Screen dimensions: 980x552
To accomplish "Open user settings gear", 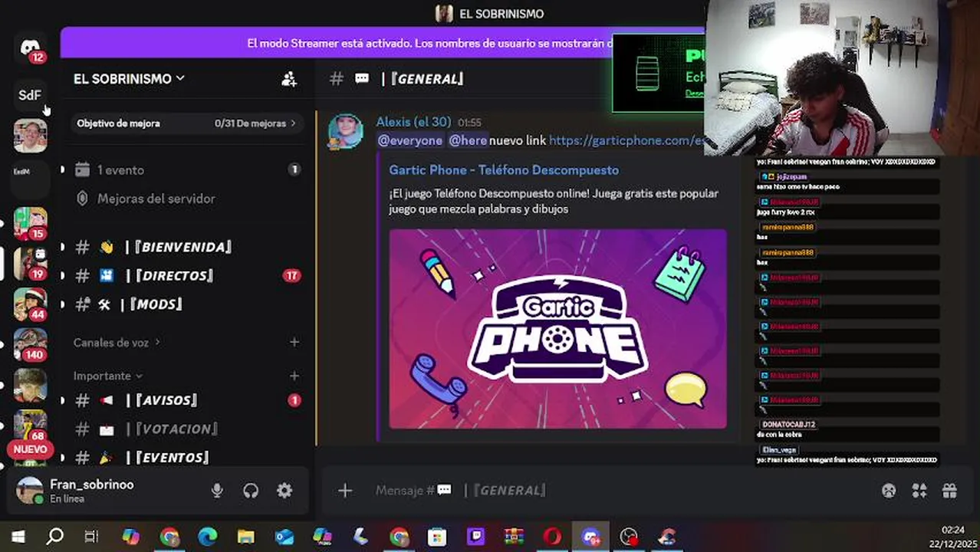I will point(284,491).
